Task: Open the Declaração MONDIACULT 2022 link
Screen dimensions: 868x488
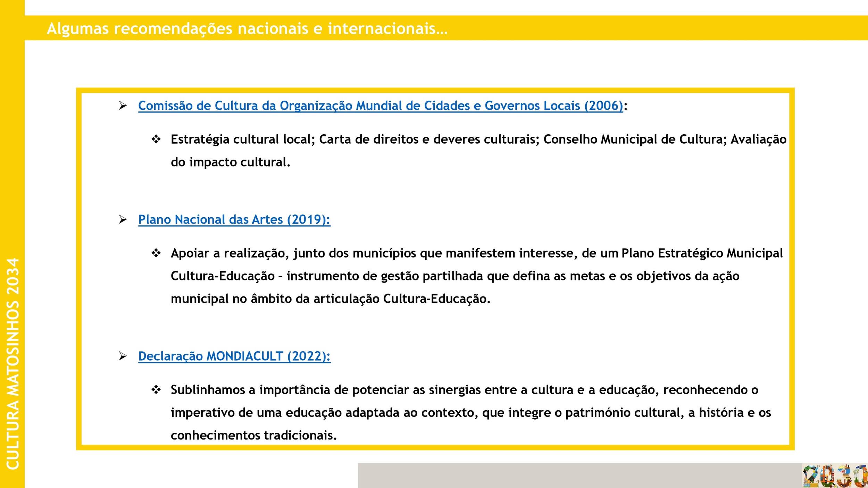Action: click(234, 356)
